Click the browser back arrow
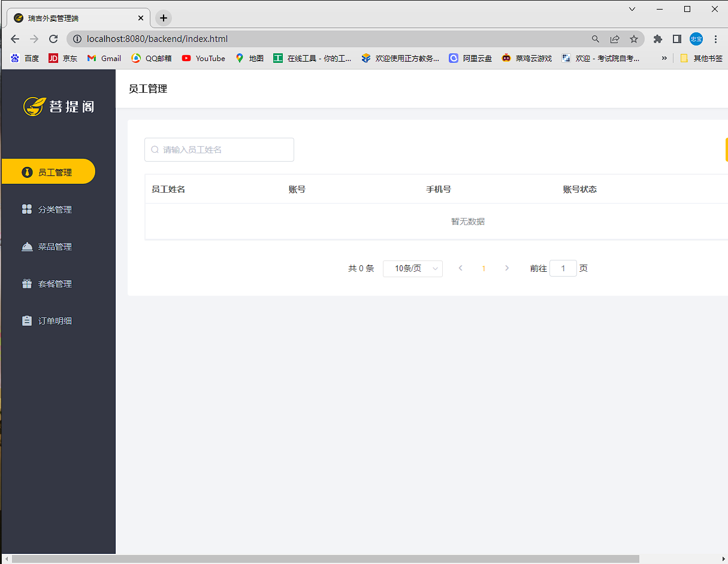 point(15,39)
